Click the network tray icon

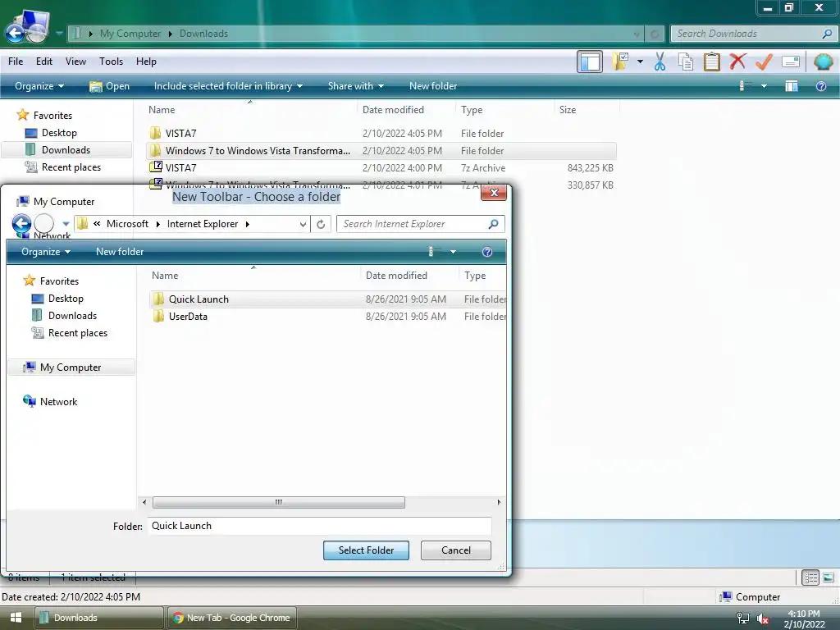coord(743,619)
